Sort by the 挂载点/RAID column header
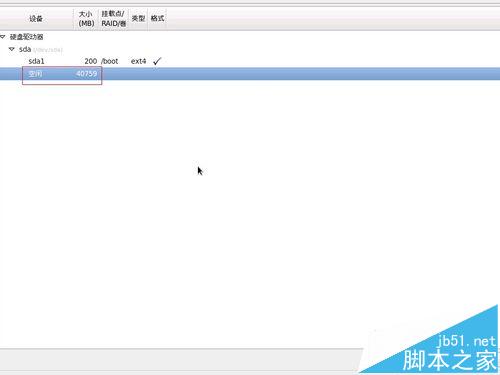Viewport: 500px width, 375px height. click(114, 19)
